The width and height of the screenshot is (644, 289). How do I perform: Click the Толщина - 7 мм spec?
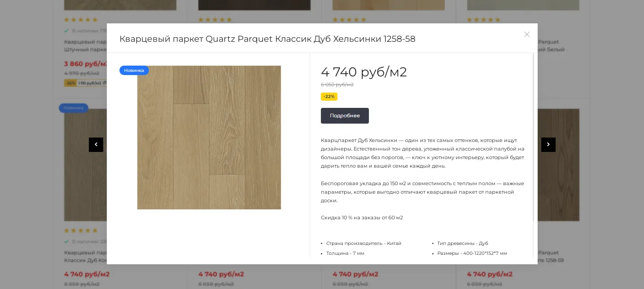pos(345,253)
